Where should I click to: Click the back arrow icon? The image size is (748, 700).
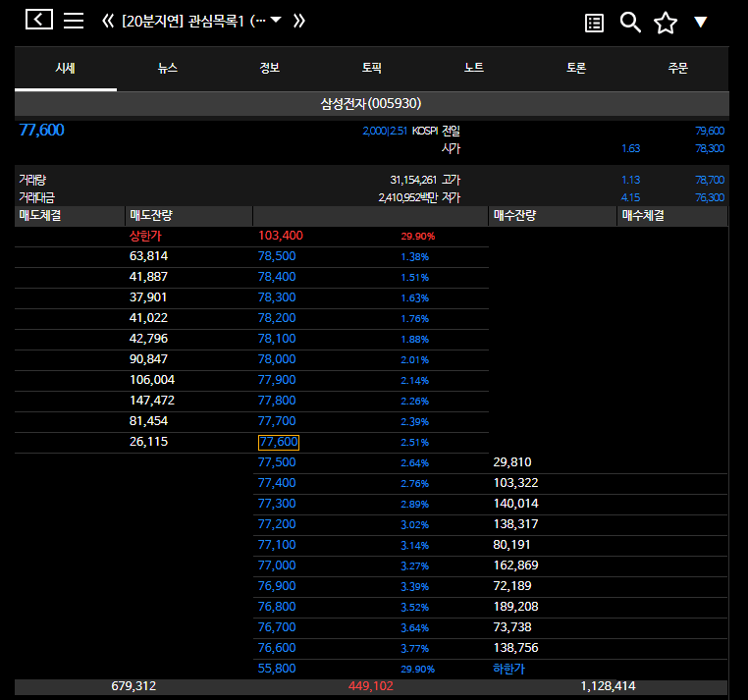pyautogui.click(x=38, y=20)
